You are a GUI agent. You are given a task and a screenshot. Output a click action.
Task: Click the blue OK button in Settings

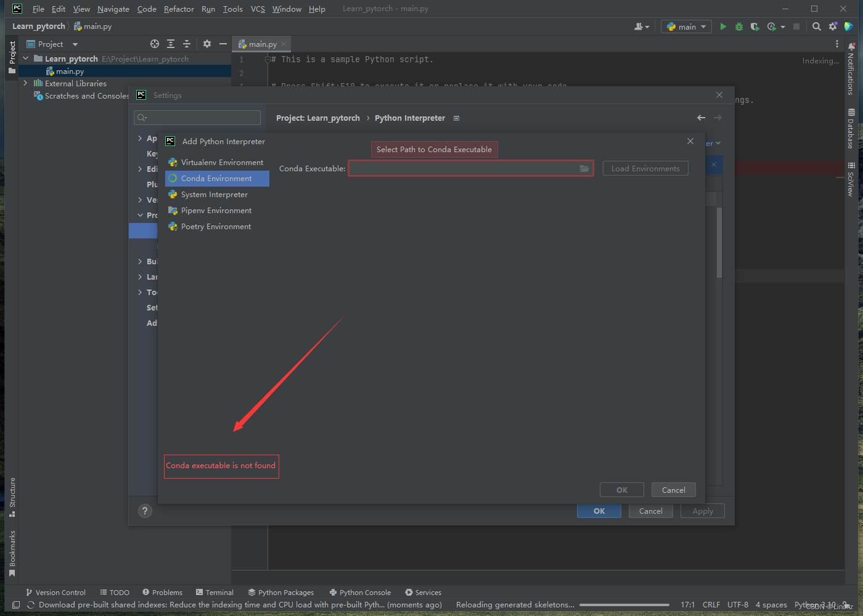[x=599, y=511]
